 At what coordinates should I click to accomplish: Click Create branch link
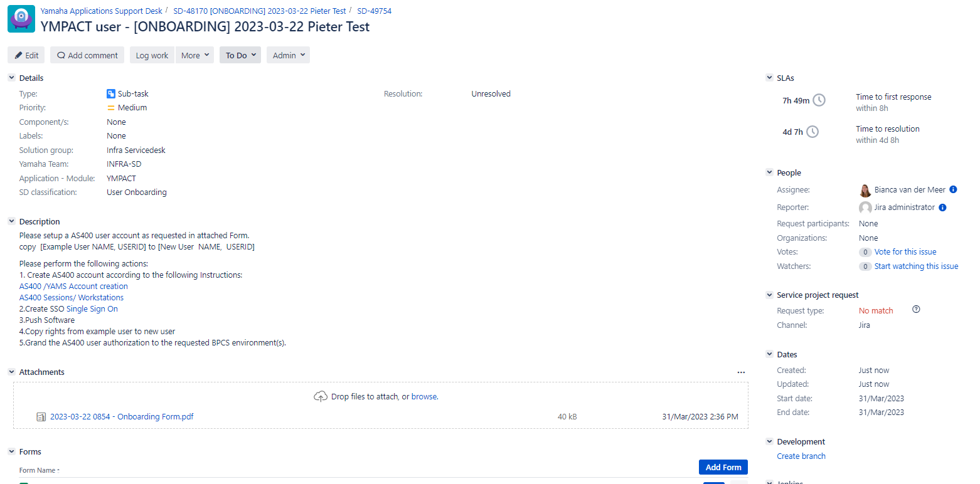[801, 456]
